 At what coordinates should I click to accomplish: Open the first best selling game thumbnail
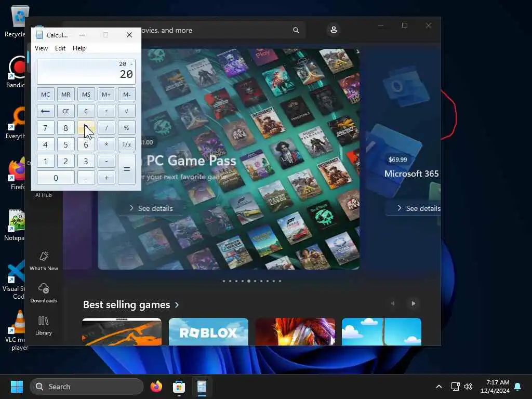pyautogui.click(x=122, y=331)
